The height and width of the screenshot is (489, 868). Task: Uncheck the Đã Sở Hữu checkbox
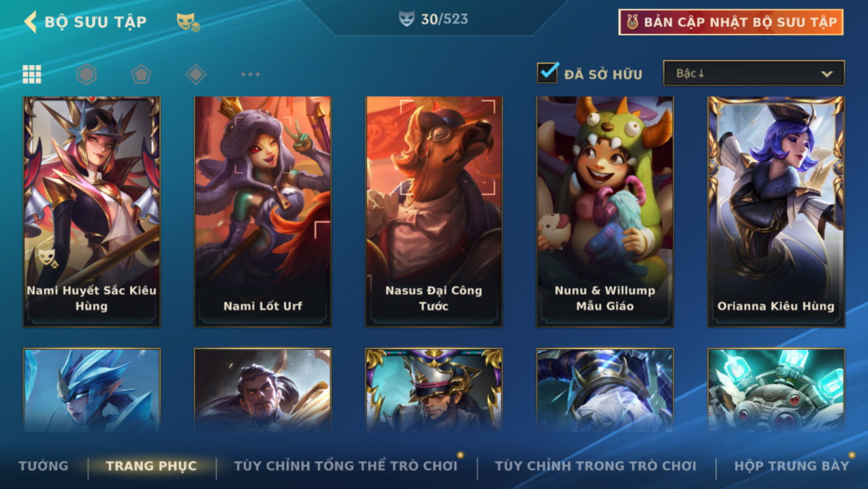click(548, 73)
